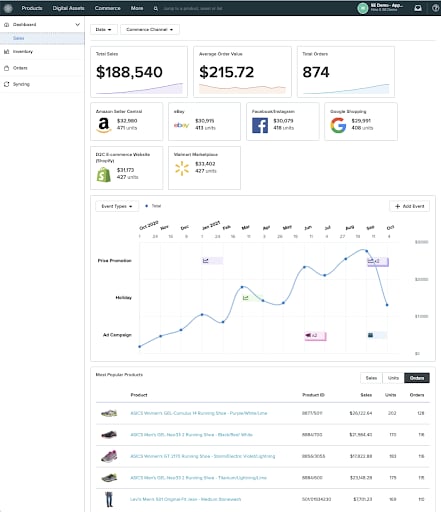441x512 pixels.
Task: Open ASICS Women's GT Storm/Electric Violet link
Action: pos(203,456)
